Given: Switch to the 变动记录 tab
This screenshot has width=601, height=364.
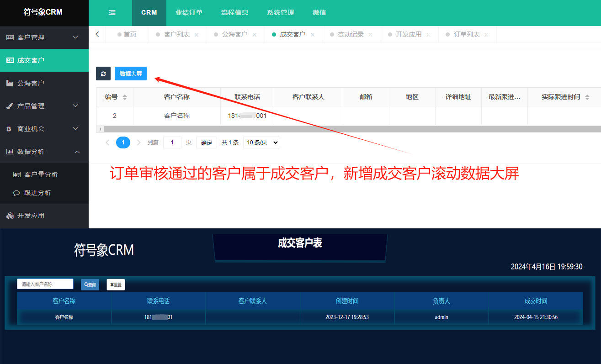Looking at the screenshot, I should pyautogui.click(x=351, y=35).
